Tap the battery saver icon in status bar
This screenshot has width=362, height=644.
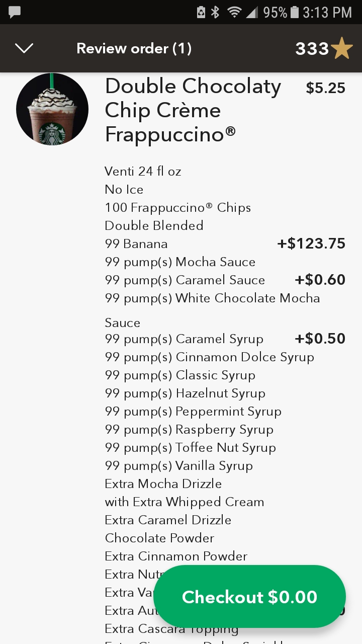pos(201,12)
